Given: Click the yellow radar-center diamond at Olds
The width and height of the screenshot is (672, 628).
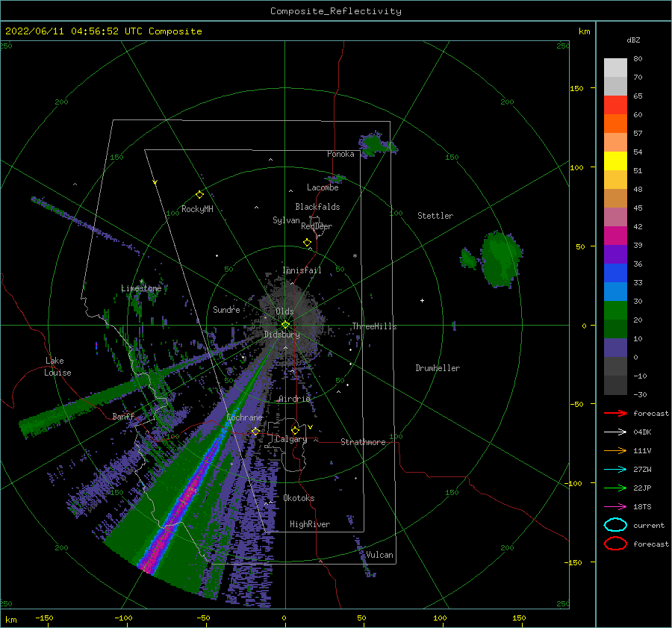Looking at the screenshot, I should (x=285, y=325).
